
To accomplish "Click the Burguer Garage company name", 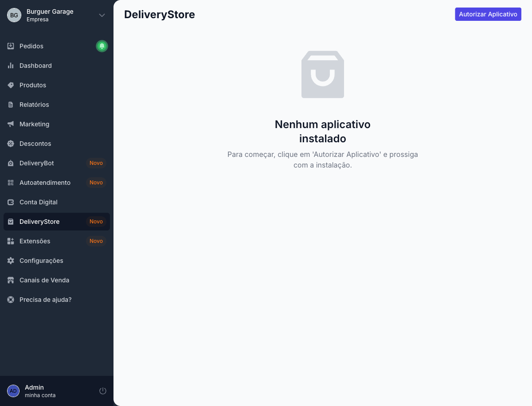I will (50, 12).
